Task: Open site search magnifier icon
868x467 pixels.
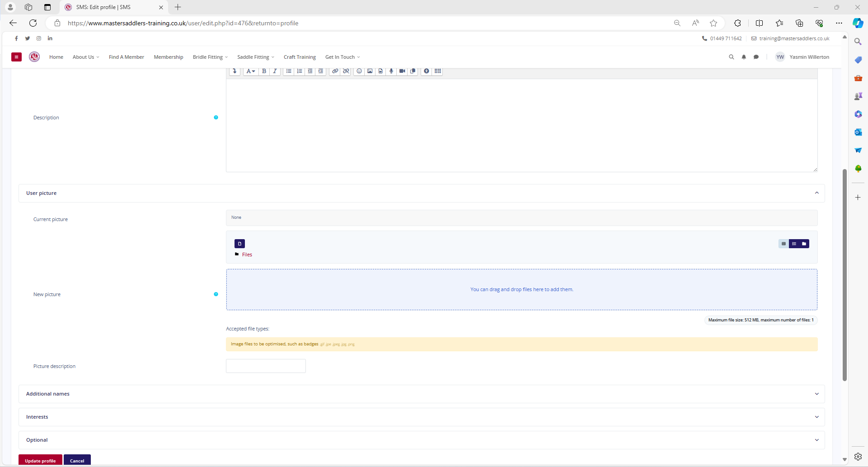Action: (732, 57)
